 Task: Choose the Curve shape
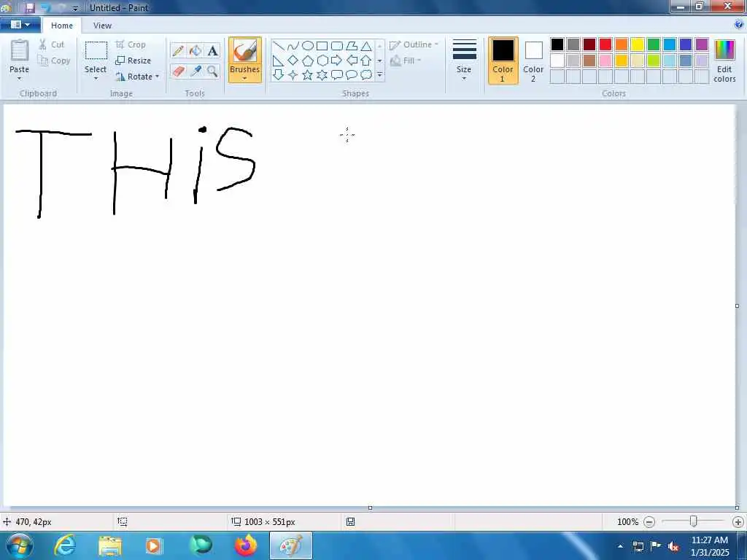(293, 46)
